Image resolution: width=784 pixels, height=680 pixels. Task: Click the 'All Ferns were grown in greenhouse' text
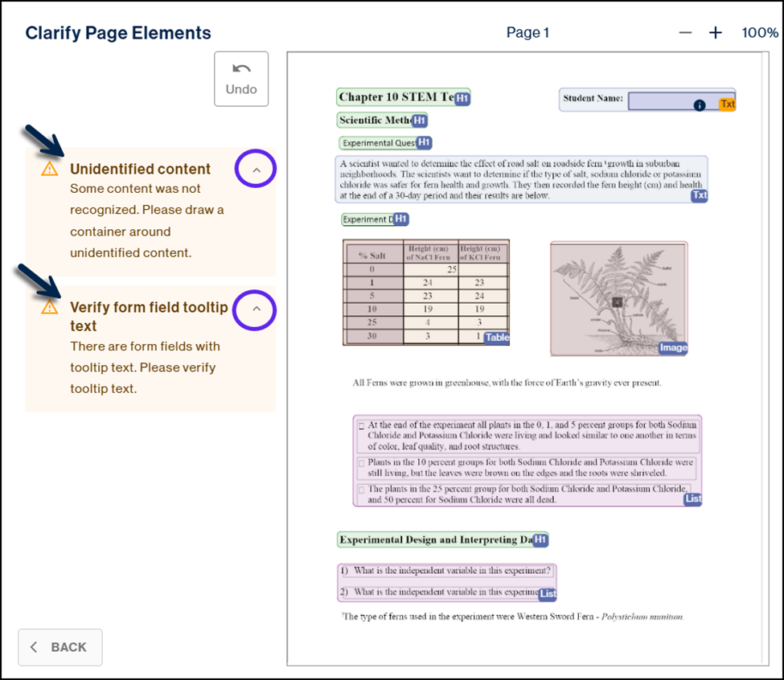pos(507,383)
